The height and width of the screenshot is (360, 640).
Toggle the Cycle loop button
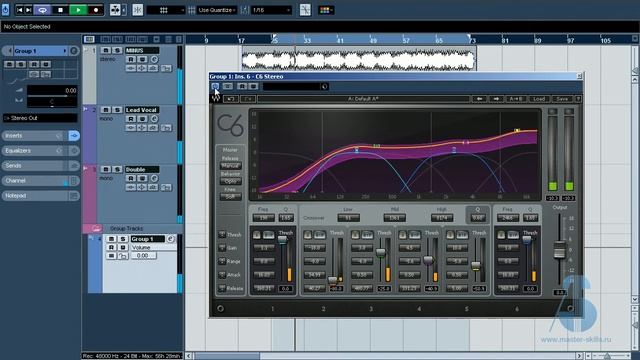point(42,10)
